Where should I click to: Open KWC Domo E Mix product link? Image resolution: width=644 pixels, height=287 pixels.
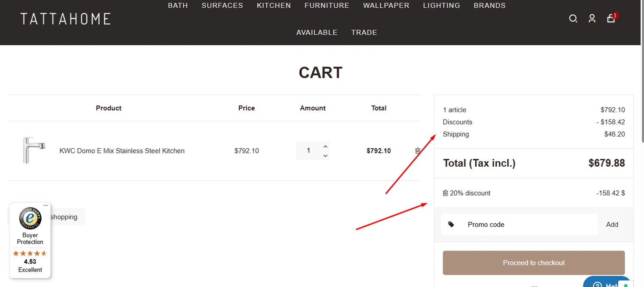pos(122,151)
